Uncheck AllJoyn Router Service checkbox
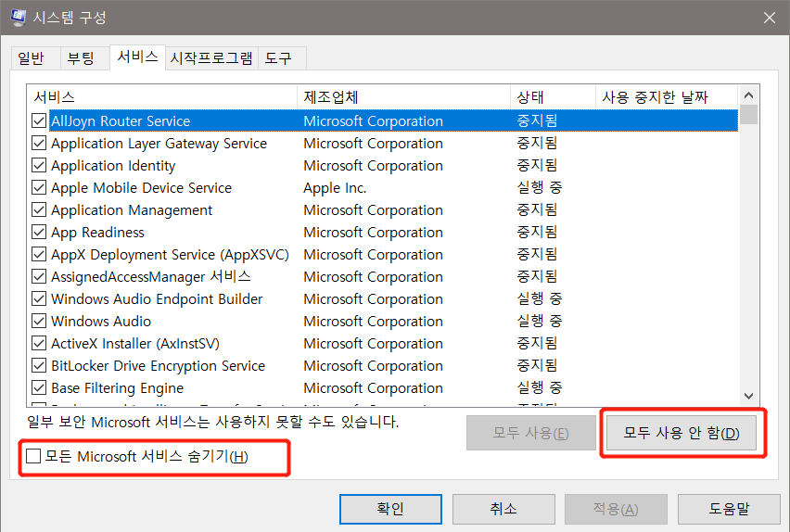 pyautogui.click(x=39, y=120)
